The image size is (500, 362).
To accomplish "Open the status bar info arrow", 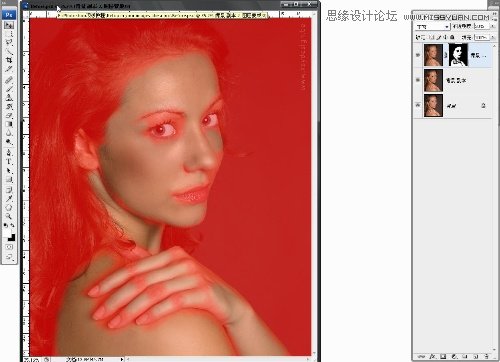I will click(x=122, y=359).
